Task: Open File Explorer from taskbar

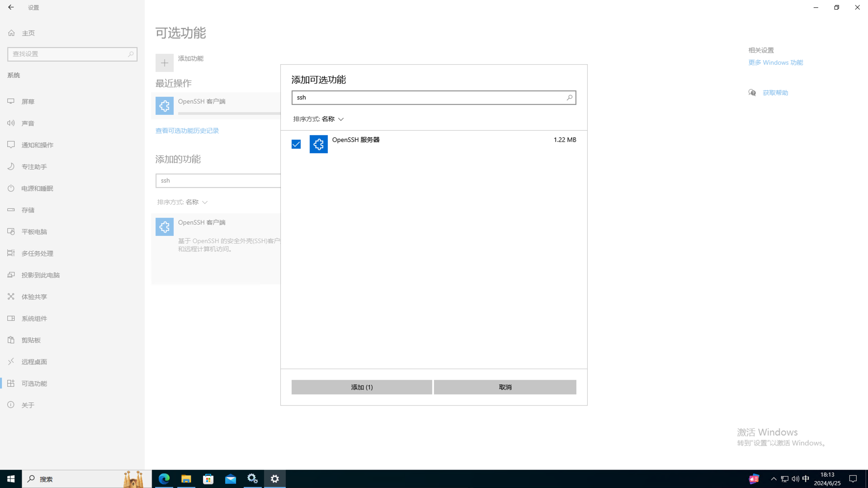Action: [x=186, y=479]
